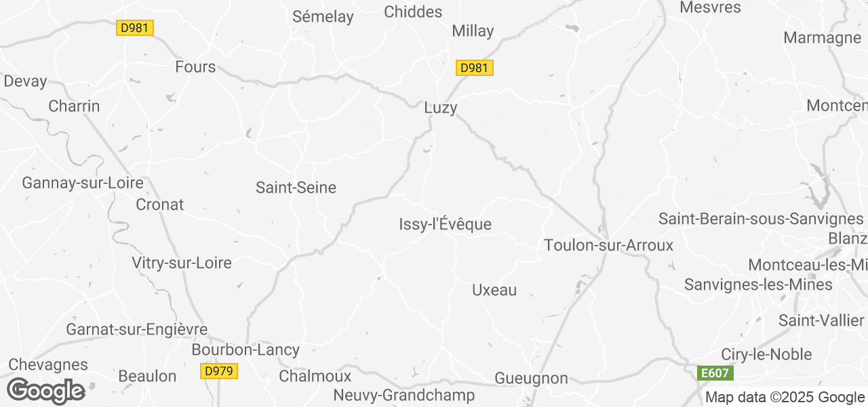Select the Issy-l'Évêque label
The height and width of the screenshot is (407, 868).
(x=445, y=224)
